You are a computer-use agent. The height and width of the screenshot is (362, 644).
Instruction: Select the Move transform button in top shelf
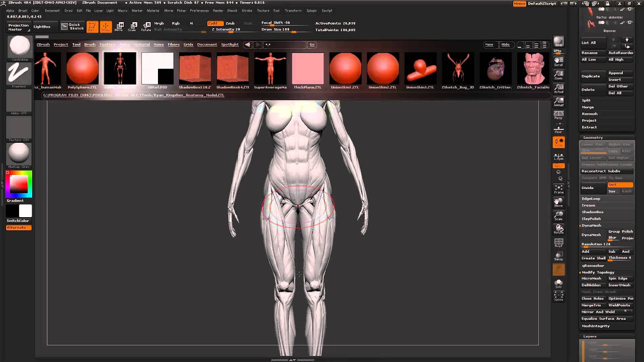[119, 27]
